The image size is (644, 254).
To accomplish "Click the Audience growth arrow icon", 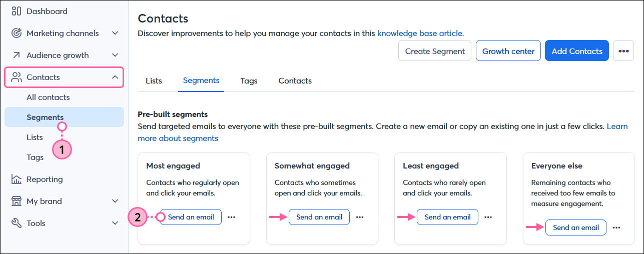I will click(x=17, y=55).
